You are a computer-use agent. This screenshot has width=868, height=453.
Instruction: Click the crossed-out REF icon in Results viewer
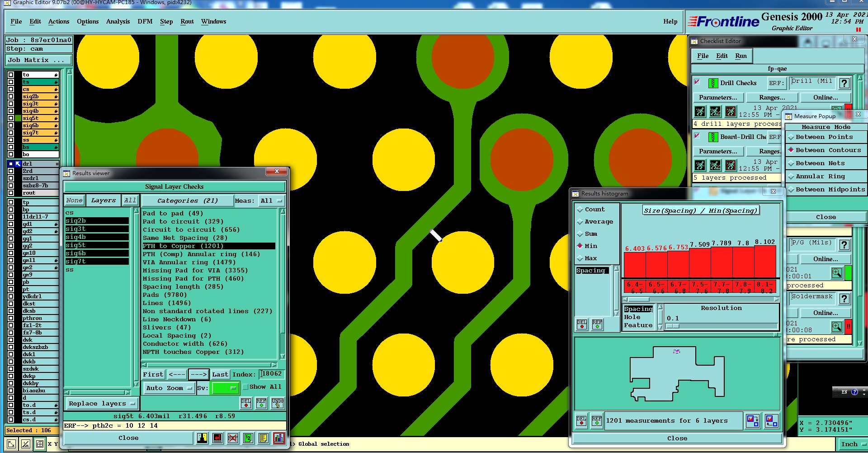pos(233,438)
